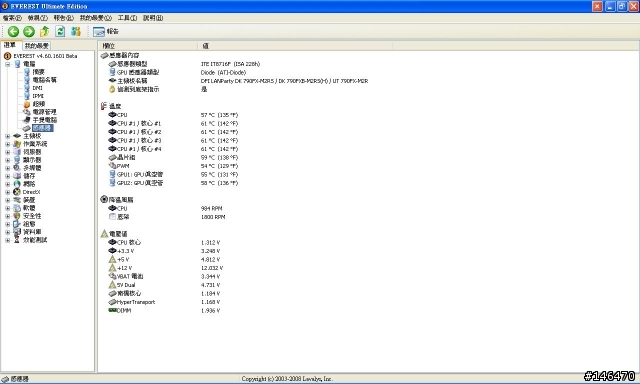The width and height of the screenshot is (640, 384).
Task: Click the +12 V warning triangle icon
Action: 112,268
